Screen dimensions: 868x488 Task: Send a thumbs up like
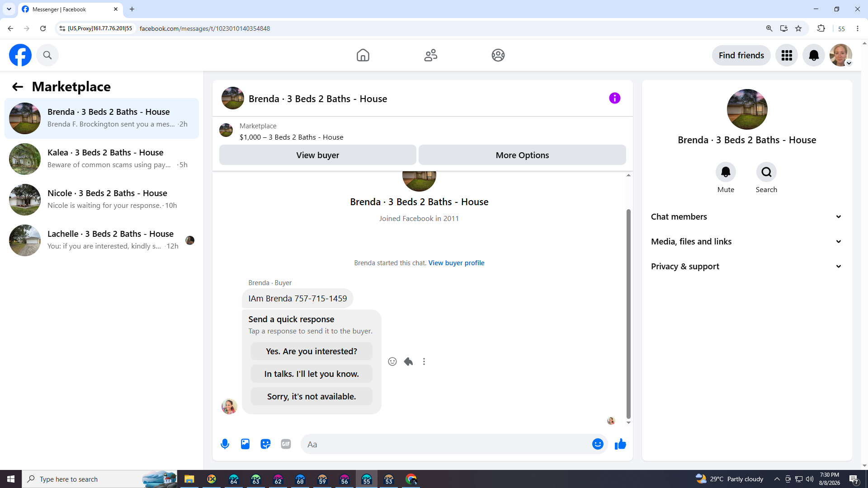(x=620, y=444)
